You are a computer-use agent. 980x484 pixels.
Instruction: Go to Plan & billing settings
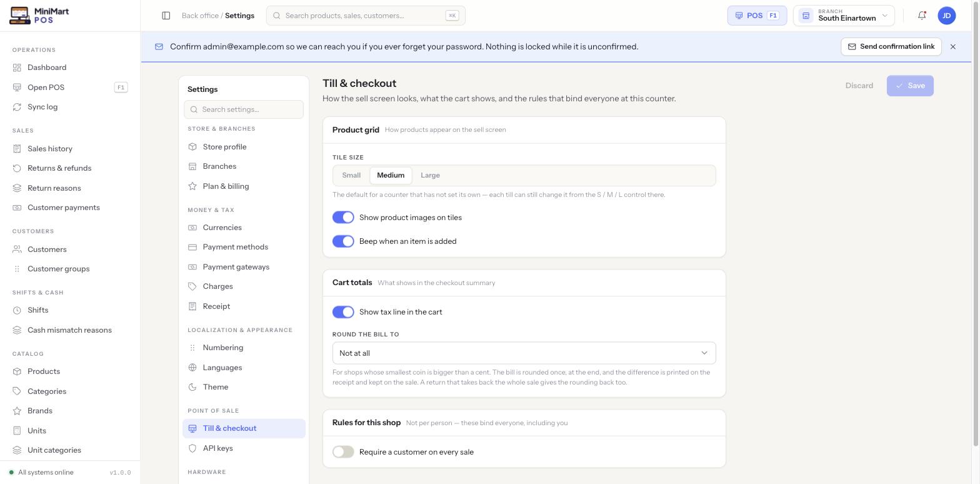point(244,186)
